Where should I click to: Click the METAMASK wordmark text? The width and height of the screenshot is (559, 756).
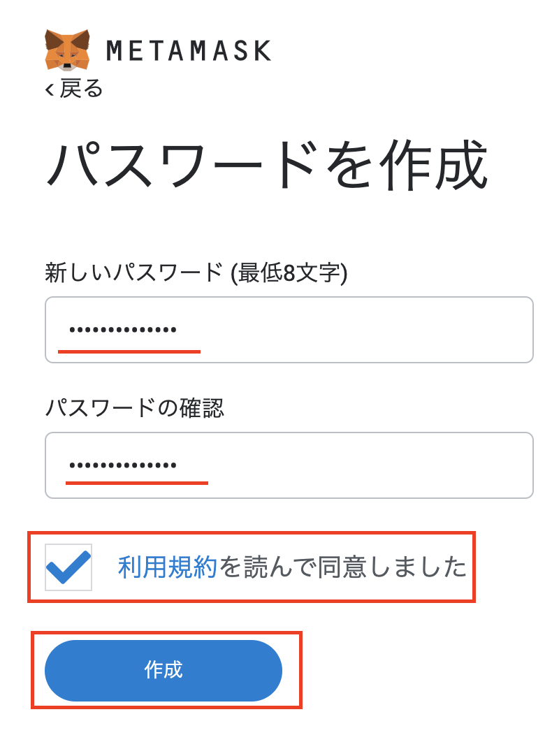click(189, 50)
